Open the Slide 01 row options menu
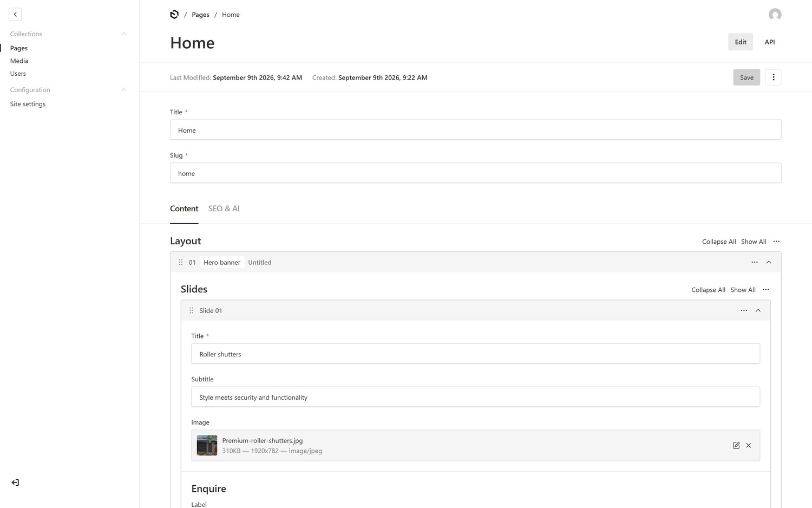This screenshot has width=812, height=508. point(744,310)
